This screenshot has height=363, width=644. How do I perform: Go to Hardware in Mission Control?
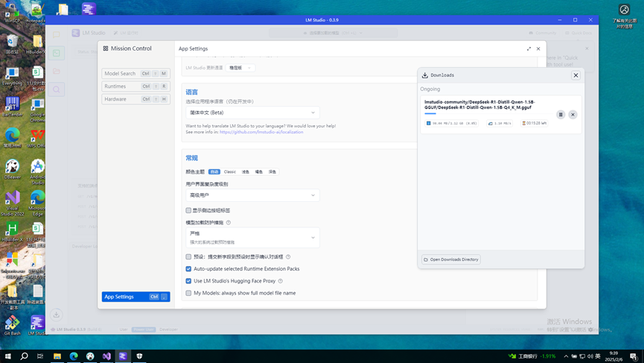click(x=136, y=99)
